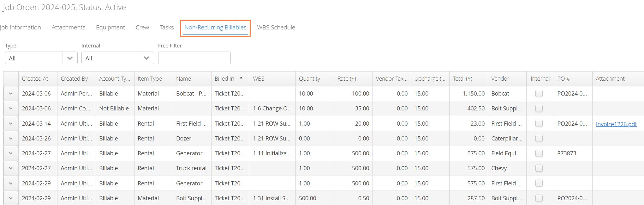
Task: Switch to the Attachments tab
Action: pos(69,28)
